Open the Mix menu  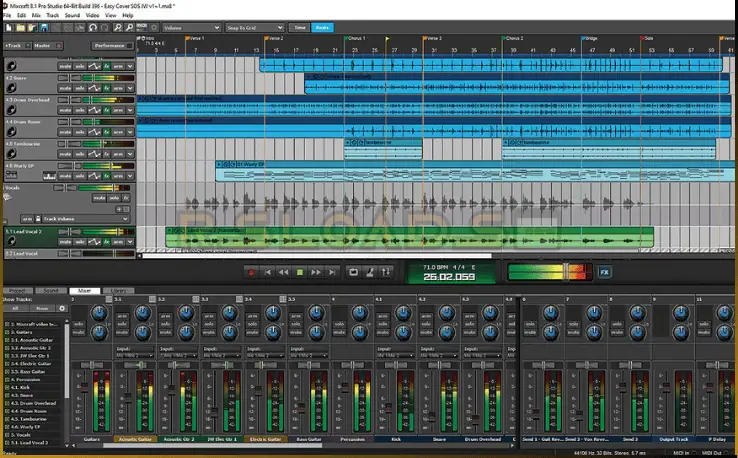tap(36, 16)
